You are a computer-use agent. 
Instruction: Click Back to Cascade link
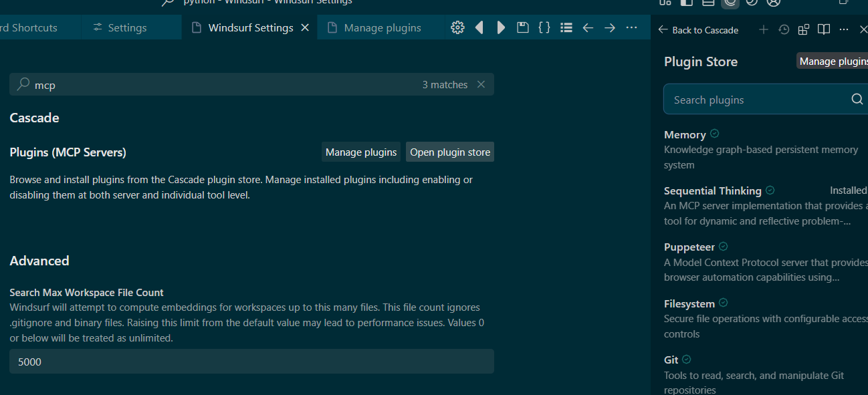click(x=698, y=30)
